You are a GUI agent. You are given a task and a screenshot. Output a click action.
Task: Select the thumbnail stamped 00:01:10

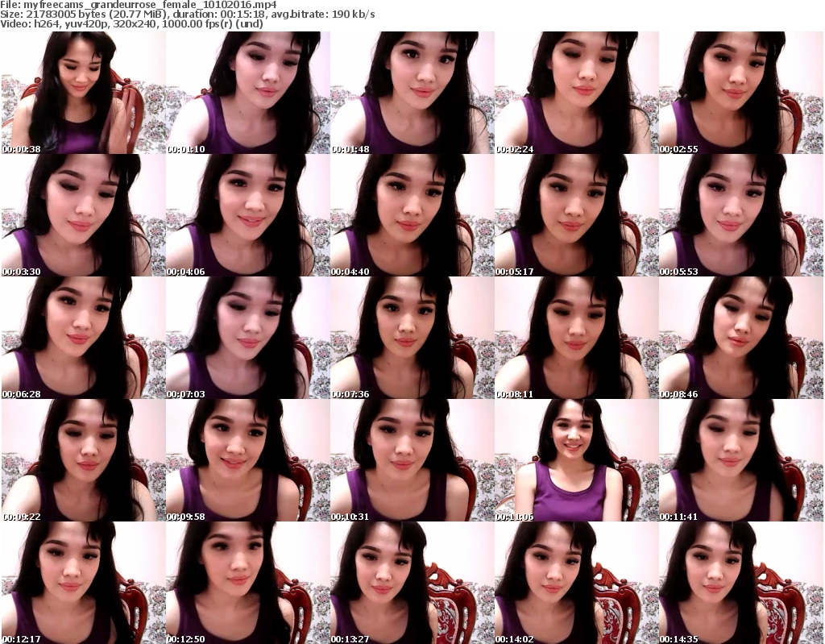(x=248, y=93)
